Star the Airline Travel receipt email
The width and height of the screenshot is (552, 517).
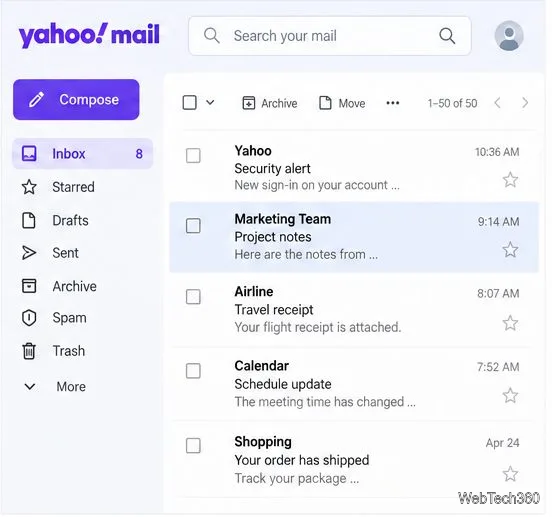click(510, 323)
